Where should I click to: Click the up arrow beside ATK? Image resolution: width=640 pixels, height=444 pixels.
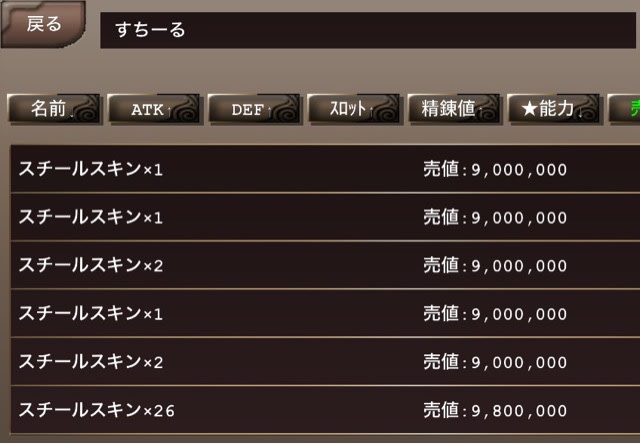168,110
